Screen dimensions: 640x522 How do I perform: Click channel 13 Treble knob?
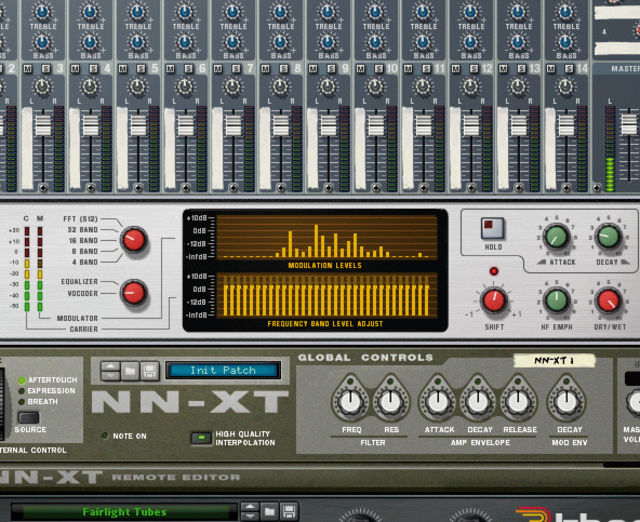(518, 12)
